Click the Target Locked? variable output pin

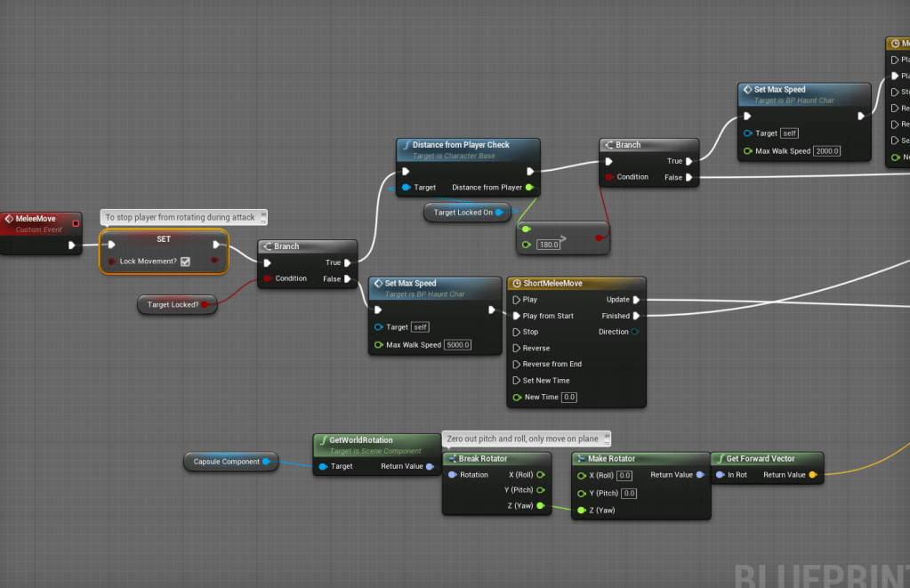click(x=205, y=305)
